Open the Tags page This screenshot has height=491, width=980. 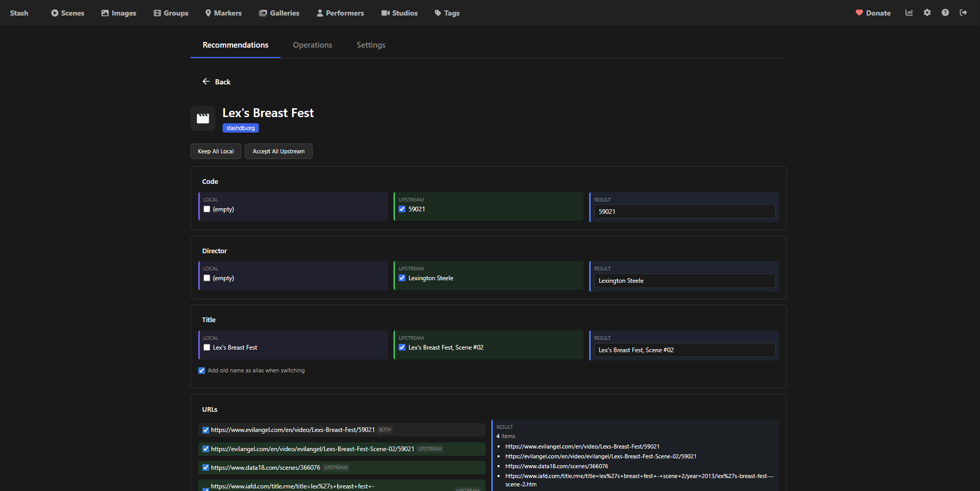click(447, 13)
